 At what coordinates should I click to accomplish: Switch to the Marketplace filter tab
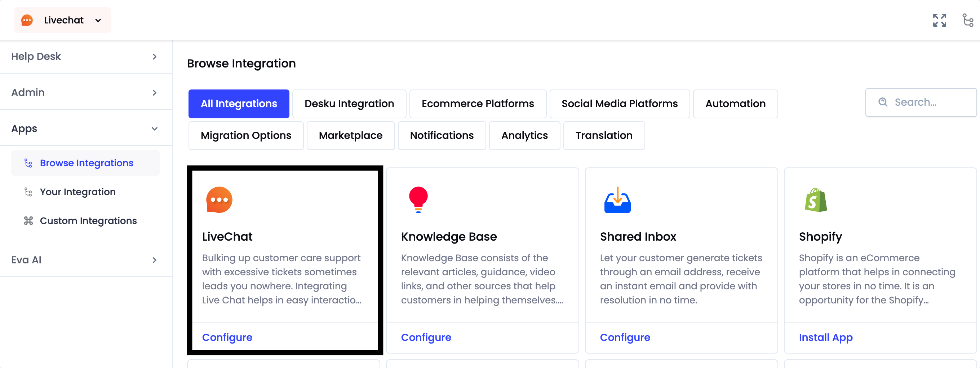coord(350,135)
